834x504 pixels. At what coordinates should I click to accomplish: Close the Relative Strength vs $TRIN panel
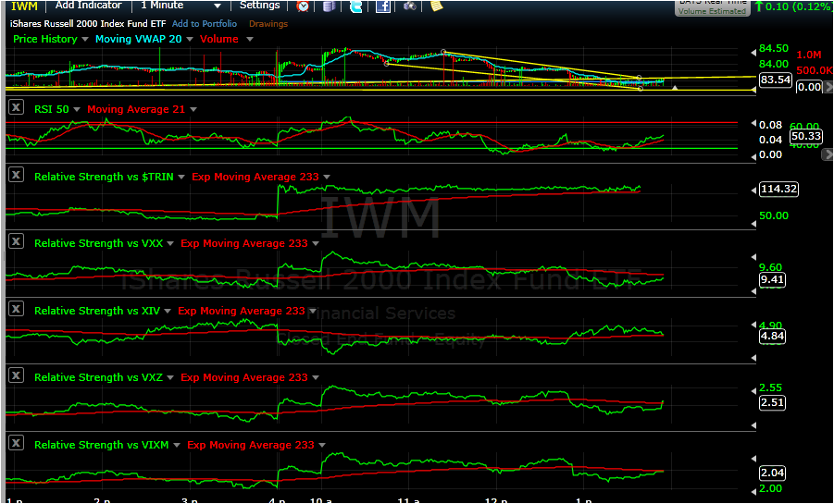point(17,174)
